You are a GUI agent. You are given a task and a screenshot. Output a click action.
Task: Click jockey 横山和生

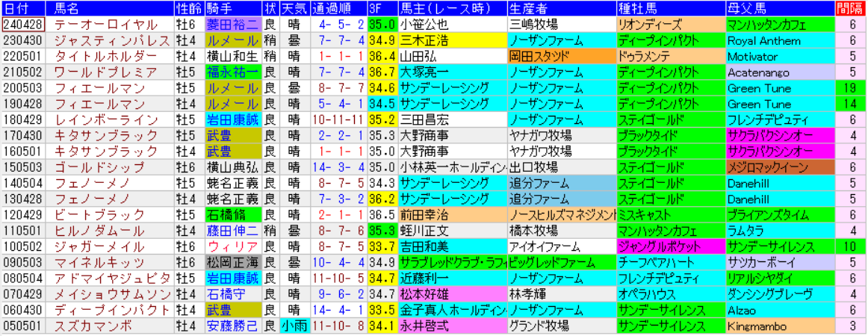coord(233,57)
